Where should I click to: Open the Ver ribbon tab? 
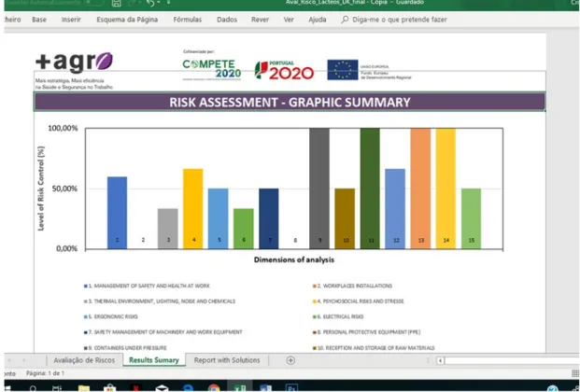[289, 20]
